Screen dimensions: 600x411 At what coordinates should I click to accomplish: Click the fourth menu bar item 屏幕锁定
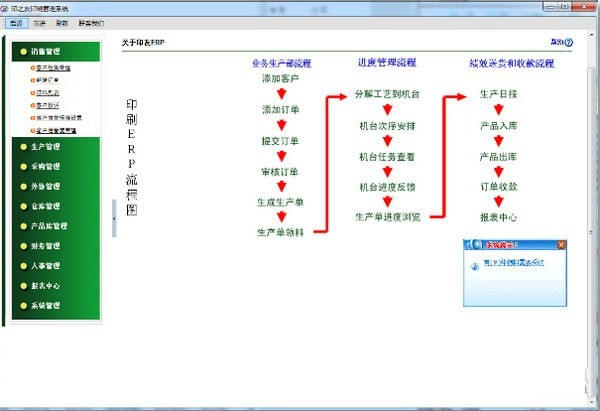pos(91,23)
